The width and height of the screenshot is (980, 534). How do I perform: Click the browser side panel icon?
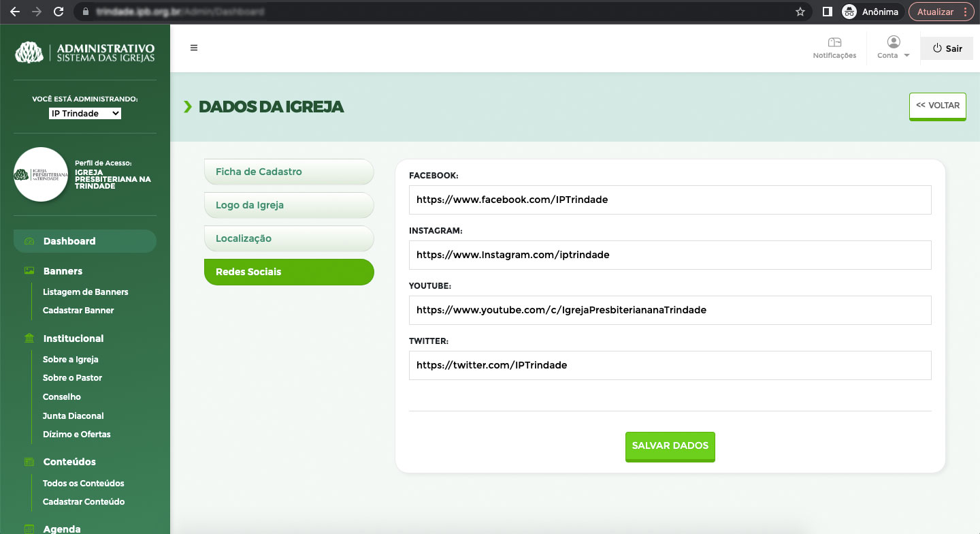[x=828, y=12]
